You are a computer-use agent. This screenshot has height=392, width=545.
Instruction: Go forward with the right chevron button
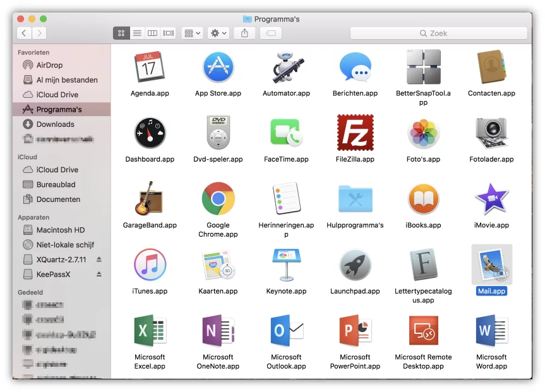click(39, 33)
